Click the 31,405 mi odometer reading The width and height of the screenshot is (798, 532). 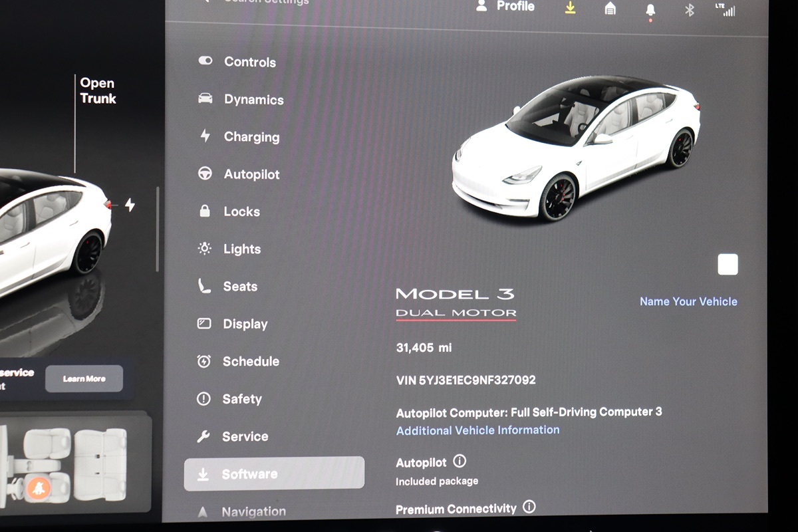click(x=424, y=347)
